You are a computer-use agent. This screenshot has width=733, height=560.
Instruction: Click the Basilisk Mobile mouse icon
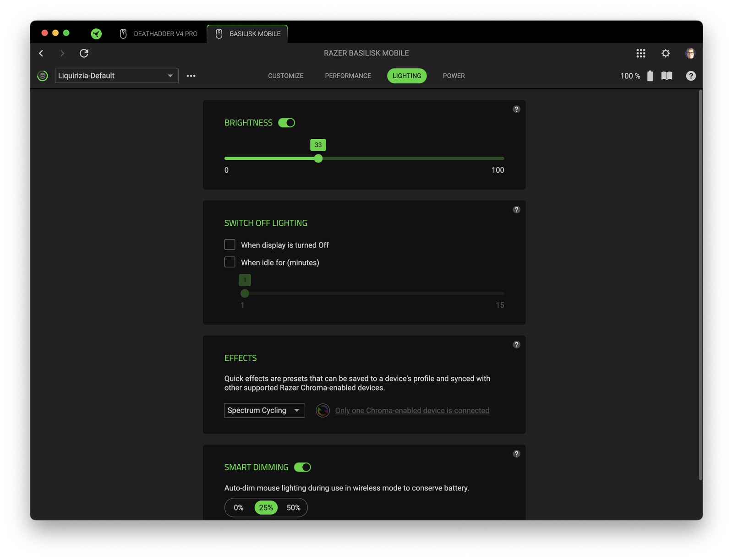pos(219,34)
